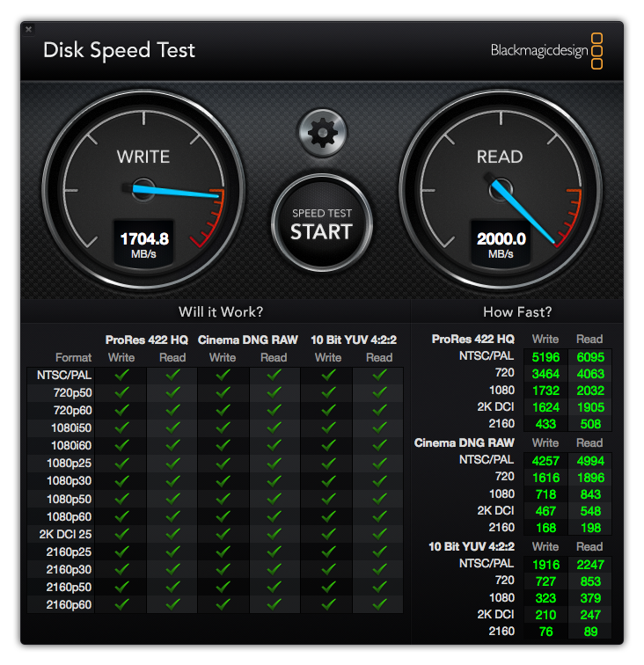The image size is (644, 665).
Task: Click 10 Bit YUV Read checkmark for NTSC/PAL
Action: coord(379,375)
